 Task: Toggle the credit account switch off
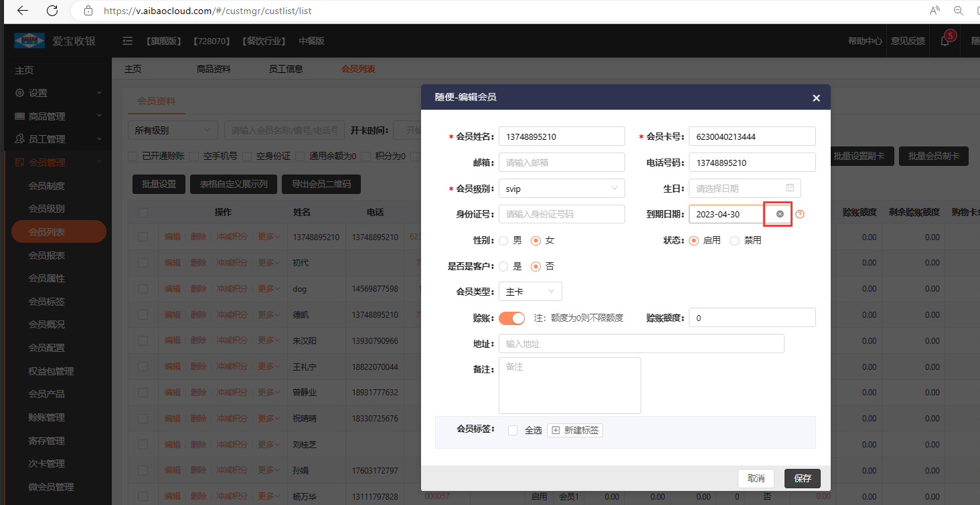[511, 318]
